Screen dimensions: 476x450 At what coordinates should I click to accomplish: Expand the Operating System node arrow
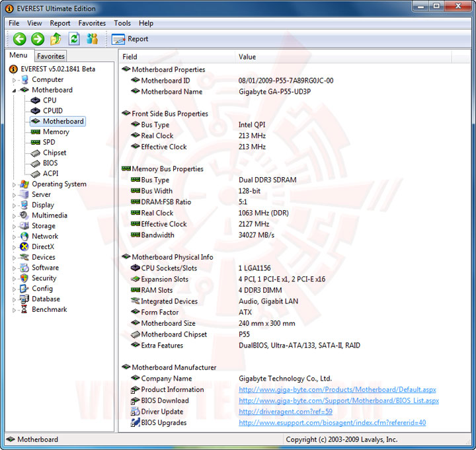(14, 184)
